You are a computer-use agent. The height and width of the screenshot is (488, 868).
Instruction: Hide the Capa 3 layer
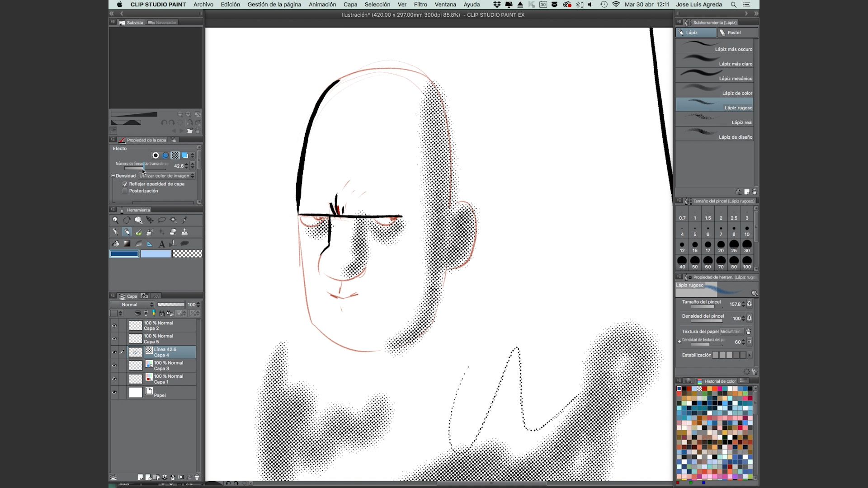[114, 365]
